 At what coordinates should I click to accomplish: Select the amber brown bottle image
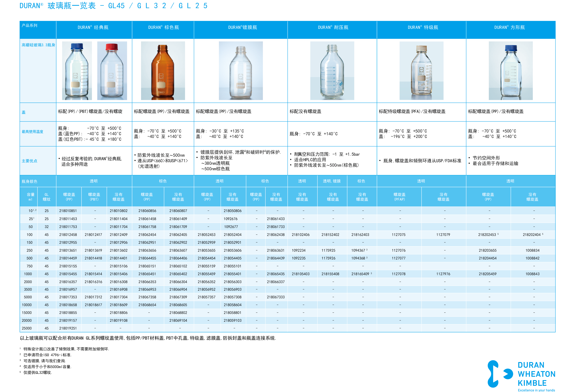point(163,71)
